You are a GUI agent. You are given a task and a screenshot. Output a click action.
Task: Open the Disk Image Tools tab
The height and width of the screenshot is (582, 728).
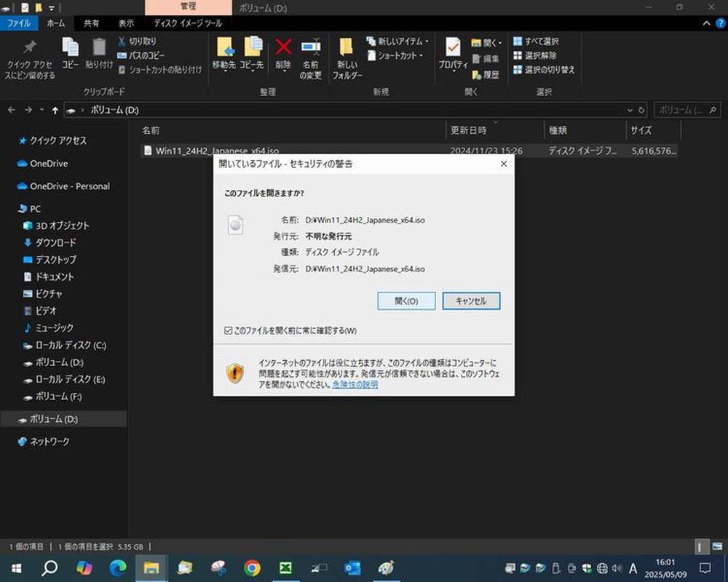(188, 23)
